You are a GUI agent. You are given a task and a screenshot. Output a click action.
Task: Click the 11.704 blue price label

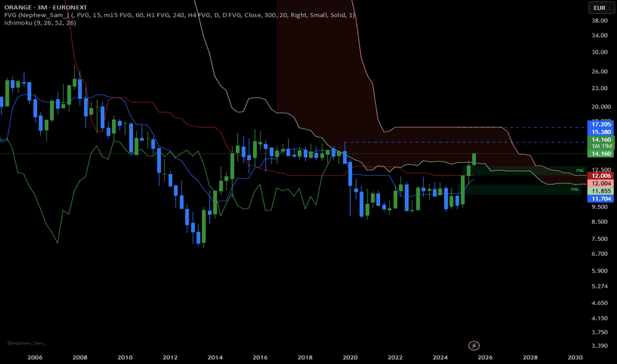(x=600, y=199)
